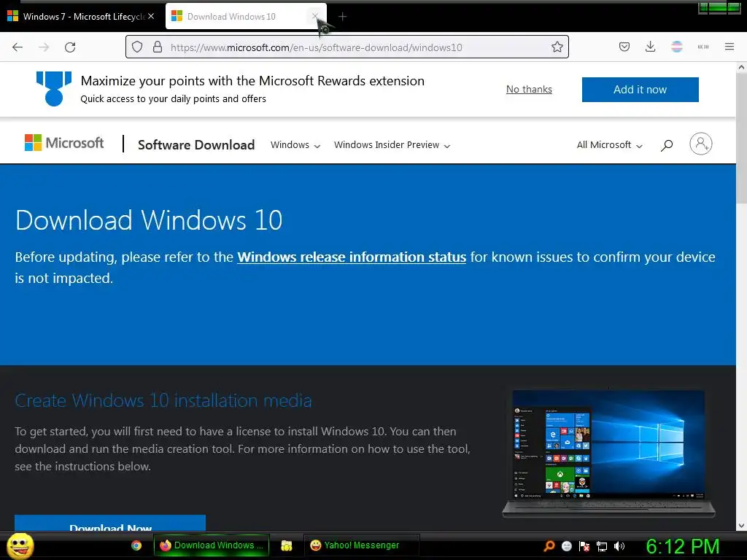Open Yahoo! Messenger from the taskbar

(x=361, y=545)
